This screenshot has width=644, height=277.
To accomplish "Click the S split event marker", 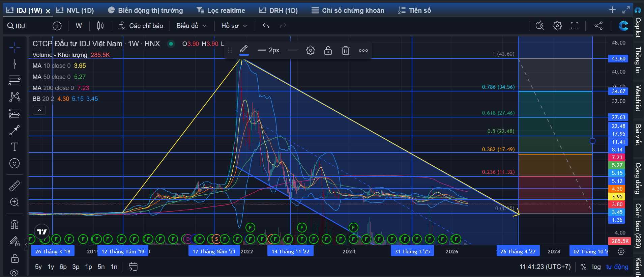I will click(216, 239).
